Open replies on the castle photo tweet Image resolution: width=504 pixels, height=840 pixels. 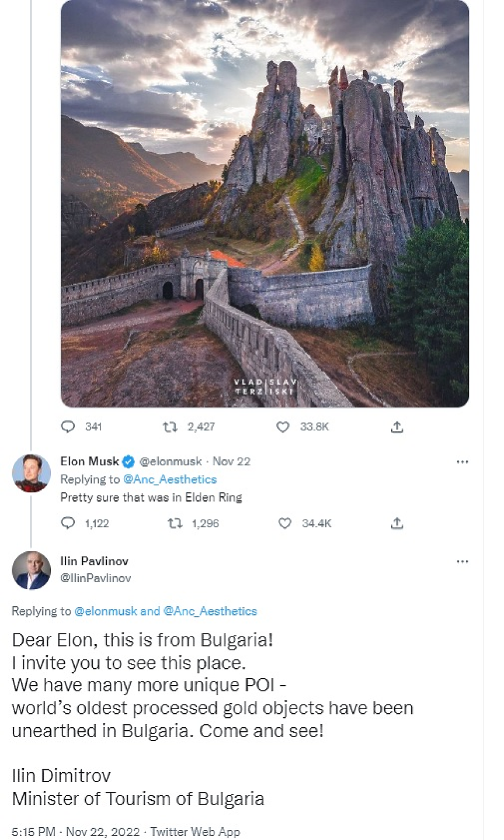click(68, 427)
